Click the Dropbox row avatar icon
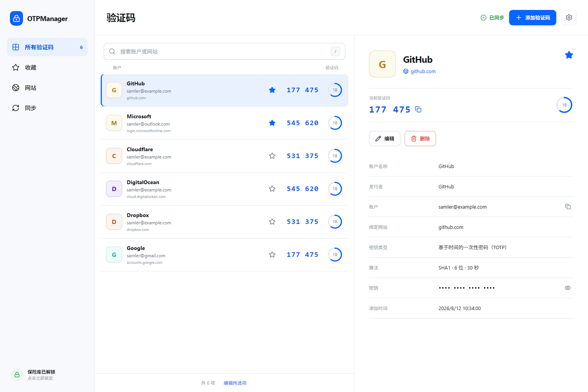This screenshot has height=392, width=588. [x=114, y=222]
